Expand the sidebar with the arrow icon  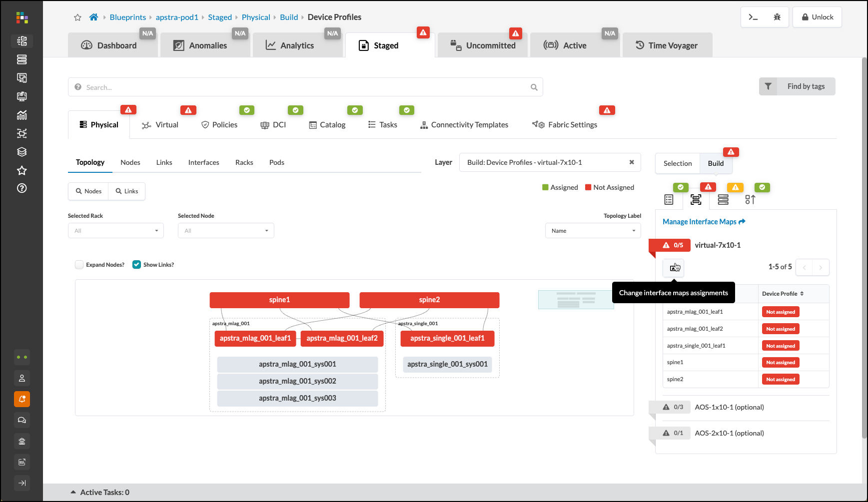click(x=22, y=483)
